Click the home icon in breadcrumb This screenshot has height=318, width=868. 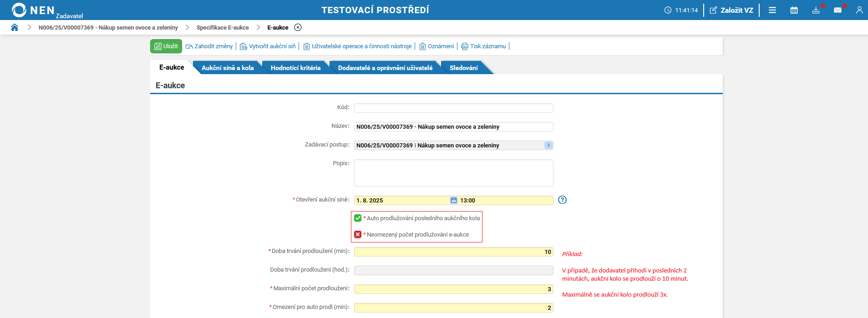(15, 27)
